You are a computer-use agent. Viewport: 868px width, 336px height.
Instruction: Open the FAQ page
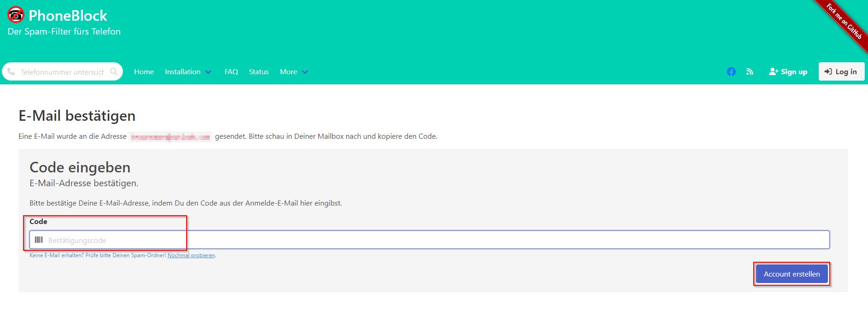pos(231,72)
